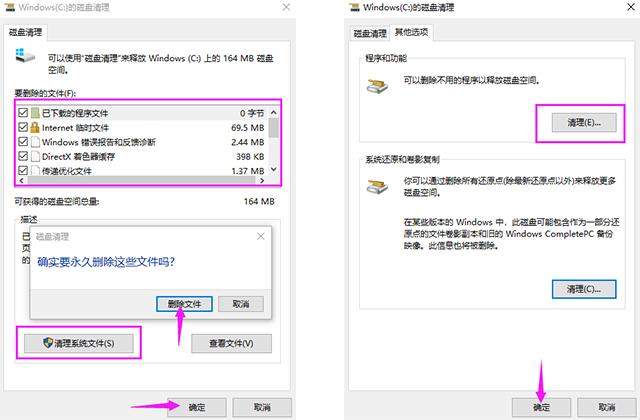Click the disk icon in 程序和功能 section
Screen dimensions: 640x420
tap(377, 86)
